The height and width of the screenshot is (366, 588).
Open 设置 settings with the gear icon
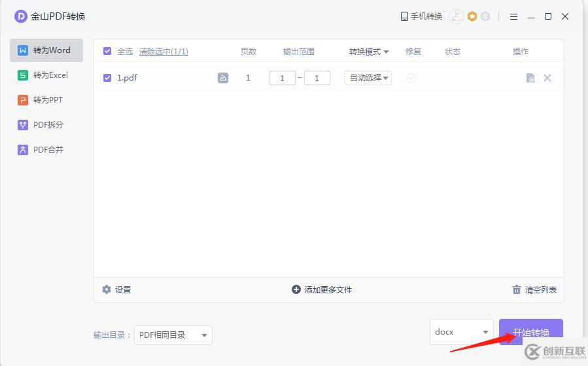tap(107, 289)
